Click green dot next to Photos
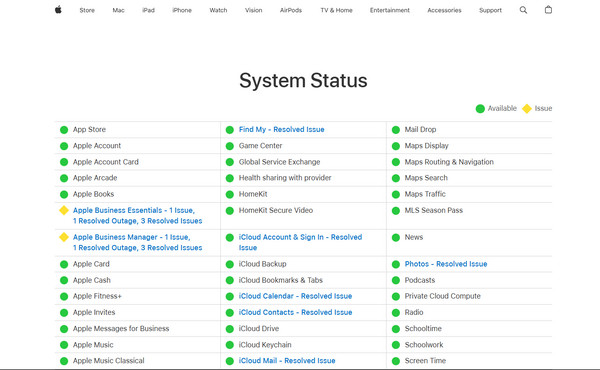This screenshot has width=600, height=370. [396, 264]
